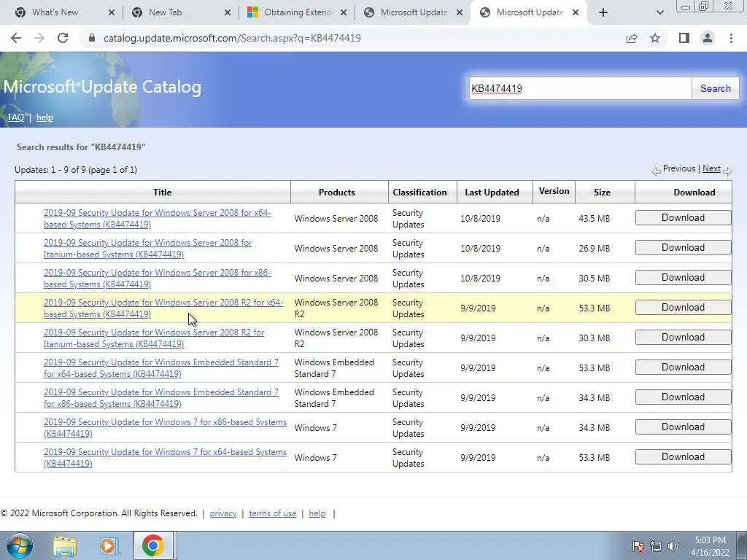Download the Embedded Standard 7 x64 update
Image resolution: width=747 pixels, height=560 pixels.
pos(683,367)
